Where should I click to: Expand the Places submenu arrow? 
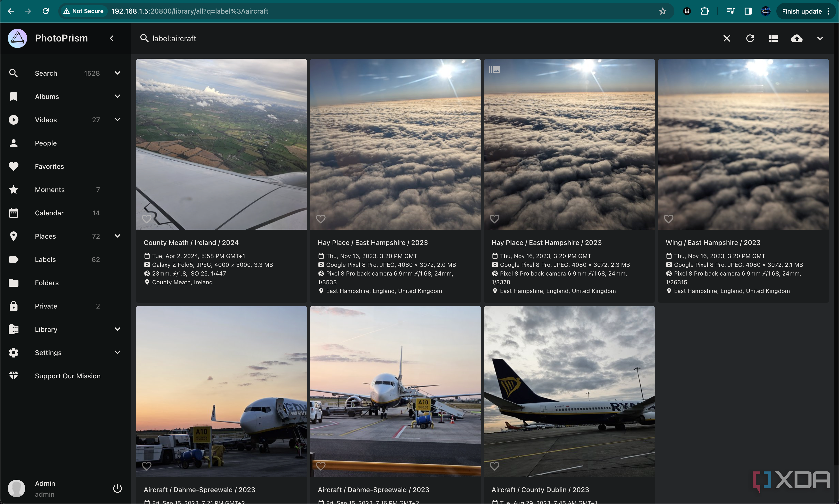tap(117, 236)
